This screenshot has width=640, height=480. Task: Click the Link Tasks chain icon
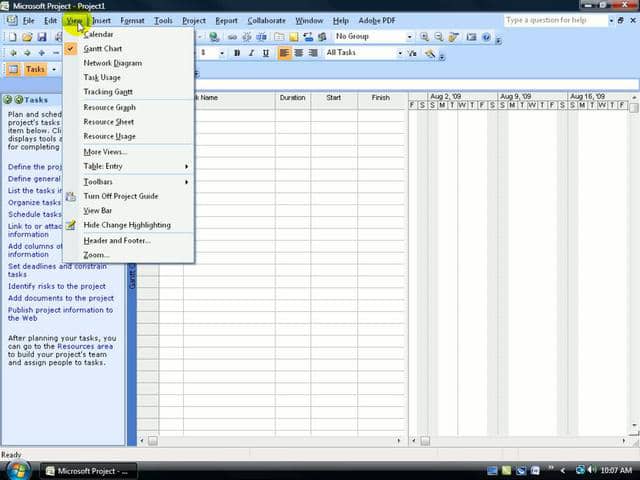click(x=232, y=37)
